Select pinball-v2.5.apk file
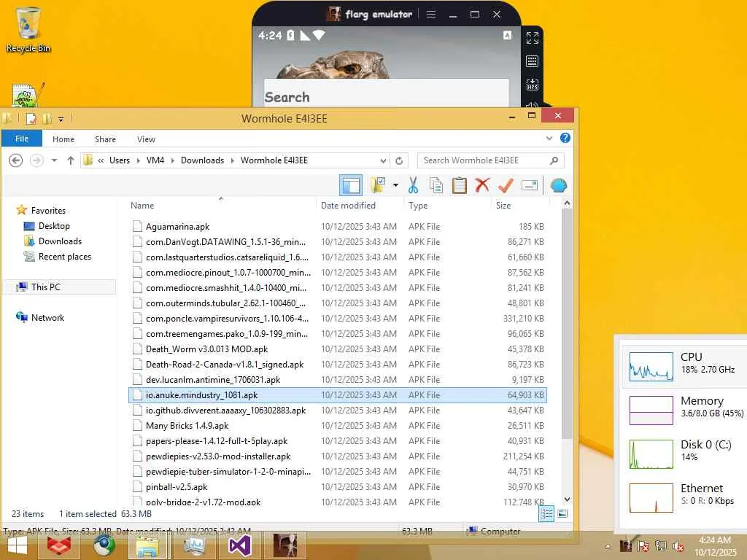Image resolution: width=747 pixels, height=560 pixels. click(337, 486)
